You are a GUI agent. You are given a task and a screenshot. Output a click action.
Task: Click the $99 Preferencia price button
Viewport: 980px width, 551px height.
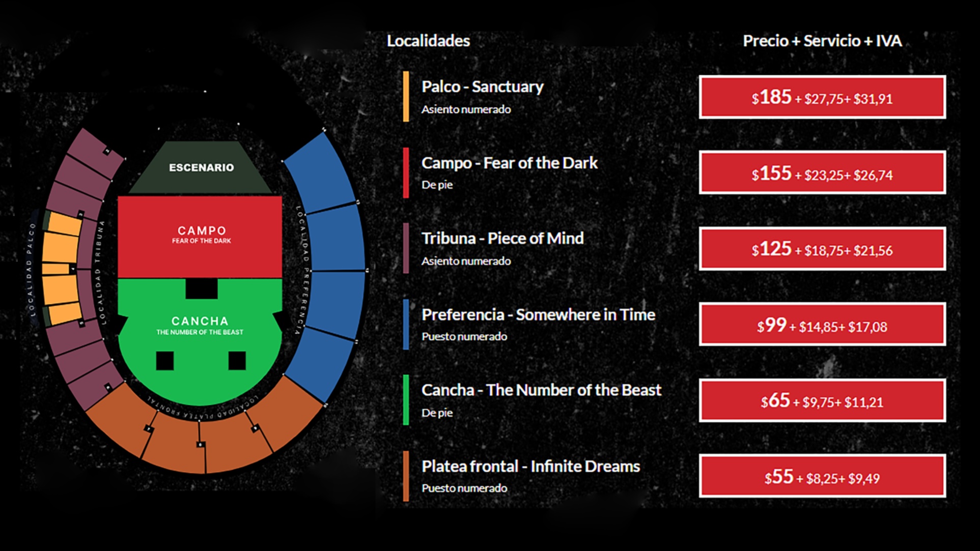[x=822, y=325]
